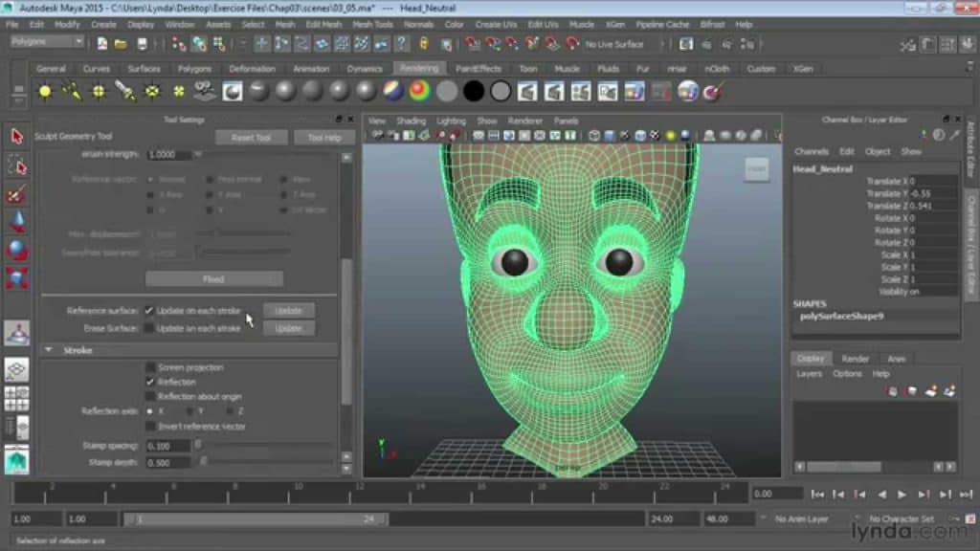Click the Tool Settings vertical scrollbar
Viewport: 980px width, 551px height.
click(346, 331)
